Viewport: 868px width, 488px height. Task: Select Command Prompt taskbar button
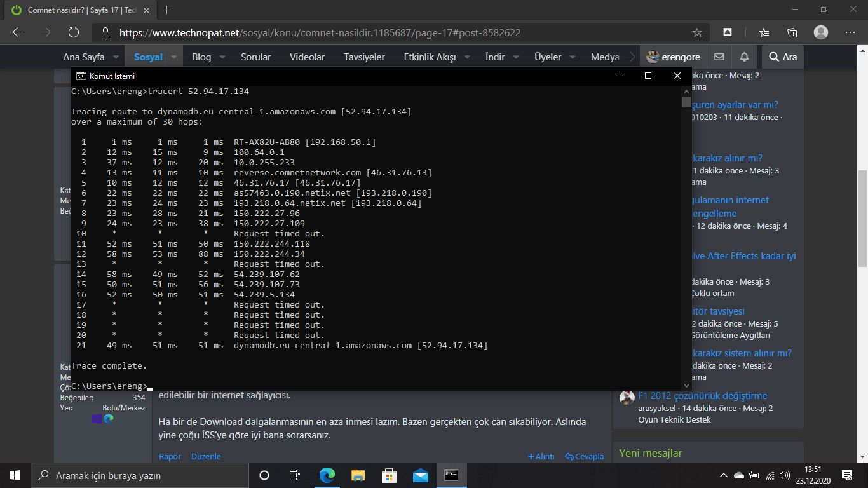click(452, 475)
